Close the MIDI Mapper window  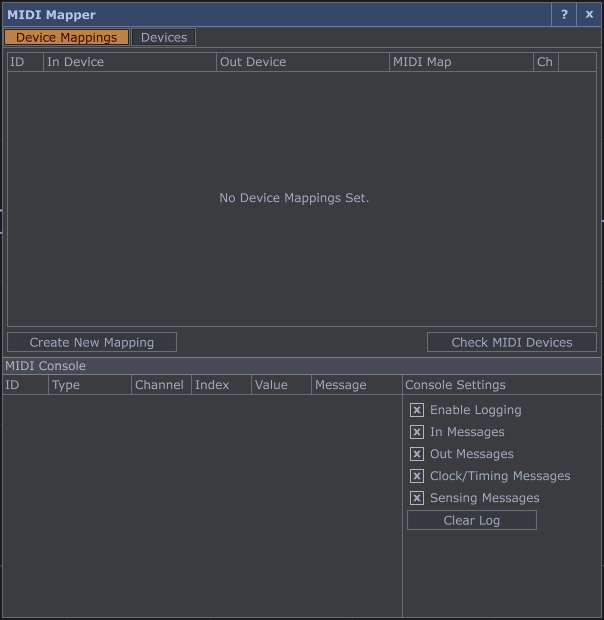(x=589, y=15)
